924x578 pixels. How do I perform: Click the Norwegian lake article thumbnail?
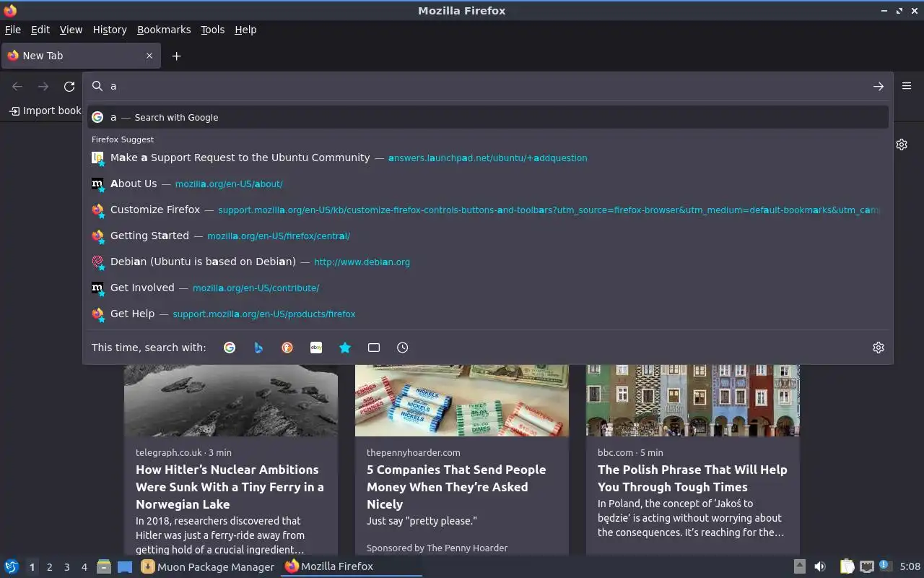(231, 400)
